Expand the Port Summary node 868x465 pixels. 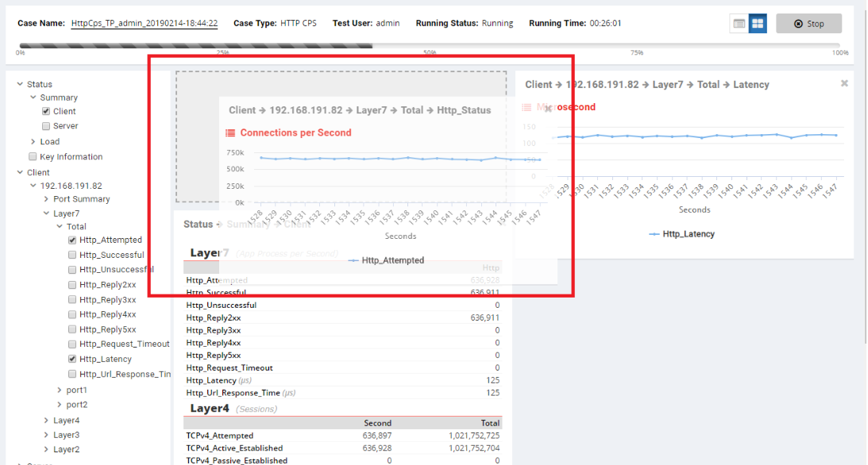click(47, 199)
